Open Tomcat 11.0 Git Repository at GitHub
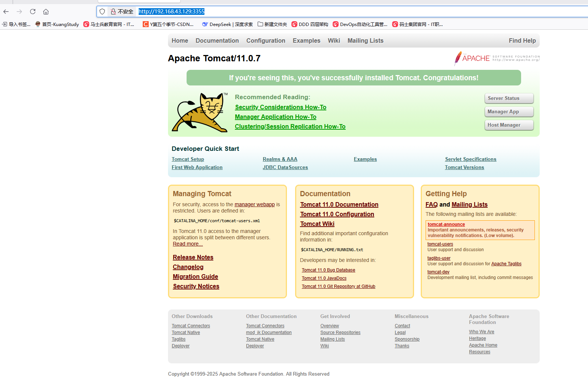This screenshot has width=588, height=389. point(338,286)
